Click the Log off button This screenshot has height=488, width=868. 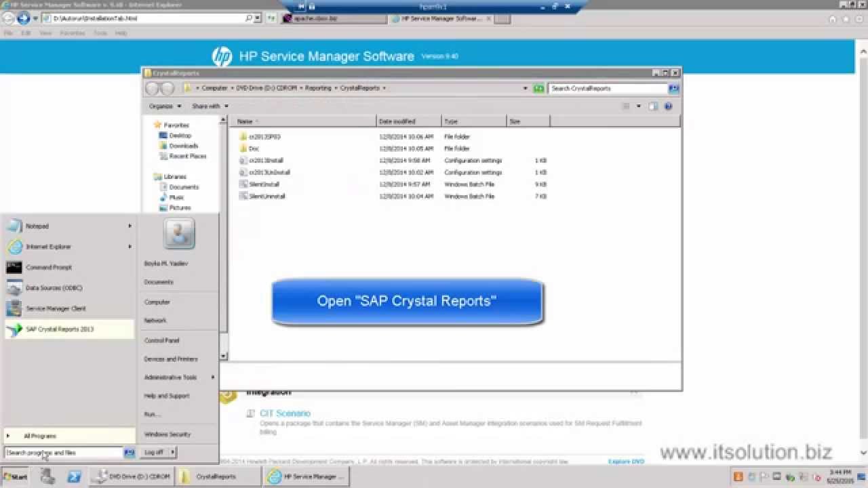pos(155,452)
